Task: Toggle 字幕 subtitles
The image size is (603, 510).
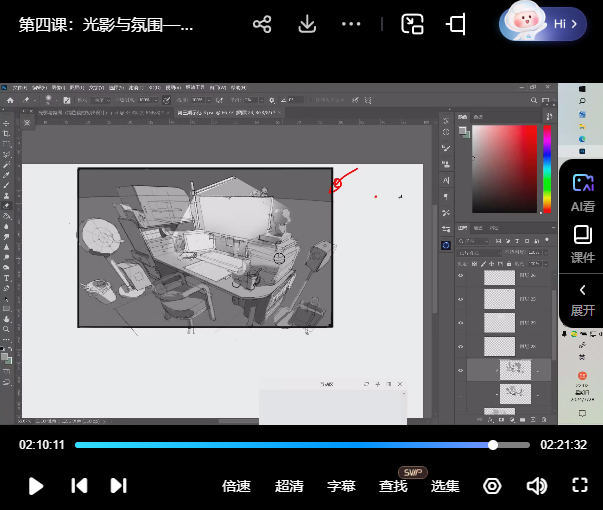Action: click(x=341, y=486)
